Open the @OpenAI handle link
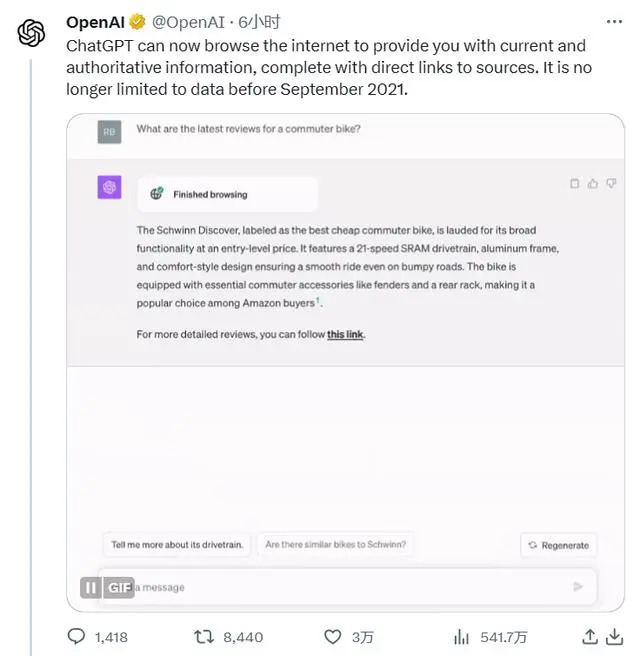640x656 pixels. pos(189,21)
